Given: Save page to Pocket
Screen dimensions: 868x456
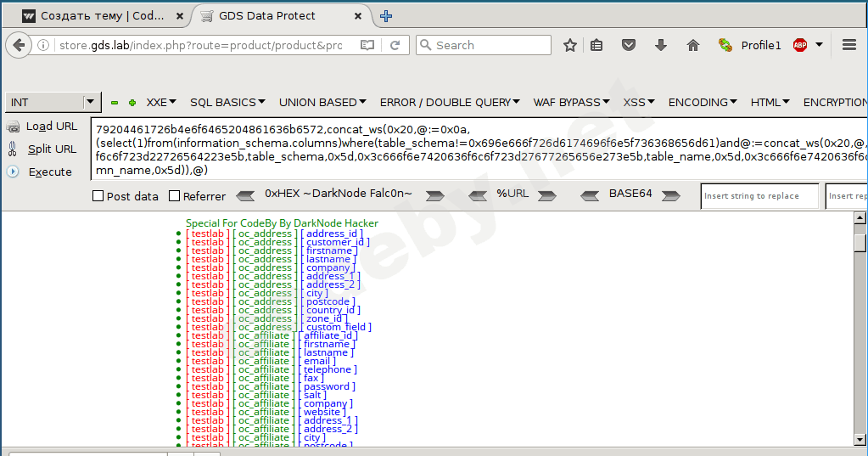Looking at the screenshot, I should [x=629, y=45].
